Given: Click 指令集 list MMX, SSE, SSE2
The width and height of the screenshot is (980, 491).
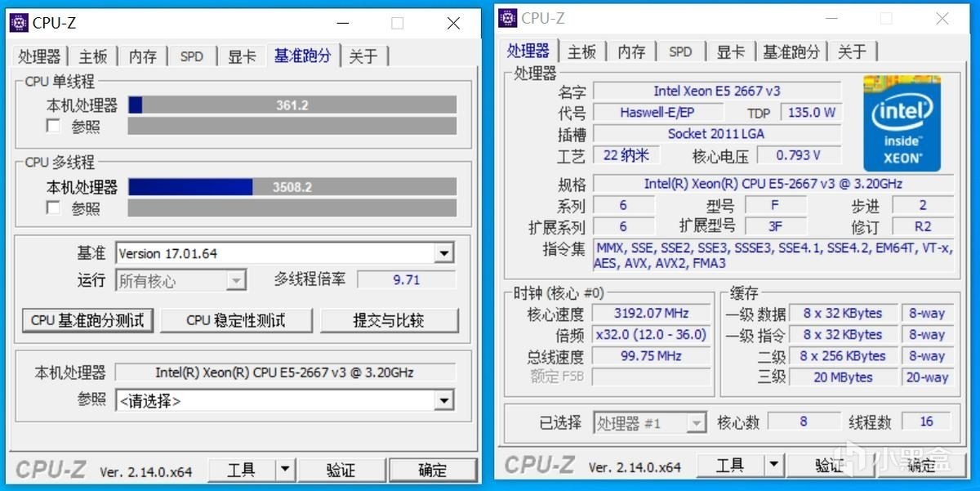Looking at the screenshot, I should 773,256.
